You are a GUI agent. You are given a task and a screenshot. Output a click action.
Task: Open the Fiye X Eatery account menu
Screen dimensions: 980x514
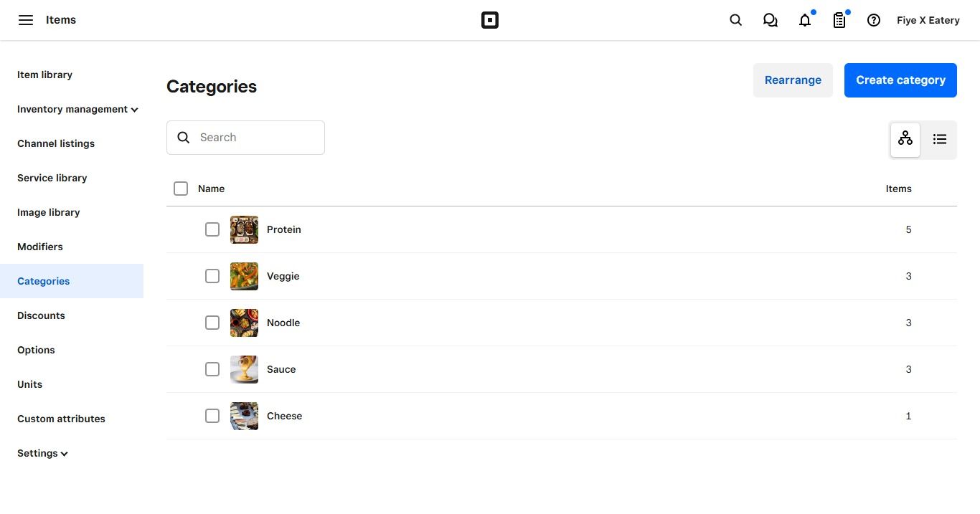coord(928,20)
